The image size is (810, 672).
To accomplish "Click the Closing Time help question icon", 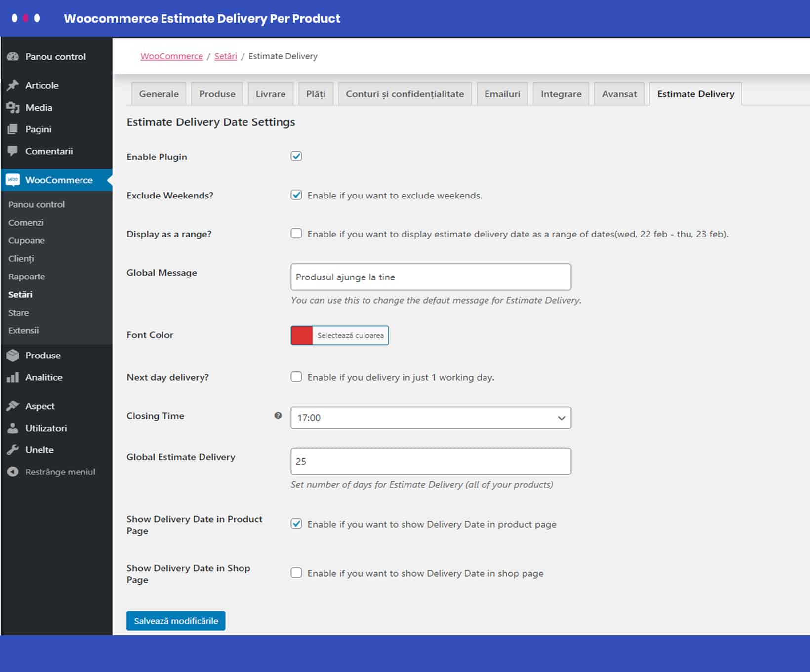I will (278, 416).
